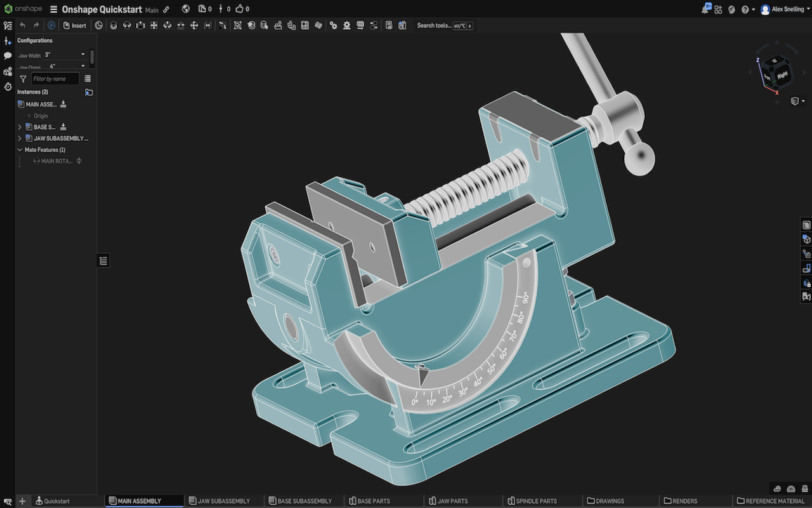The height and width of the screenshot is (508, 812).
Task: Open the Comments speech-bubble panel
Action: click(x=8, y=56)
